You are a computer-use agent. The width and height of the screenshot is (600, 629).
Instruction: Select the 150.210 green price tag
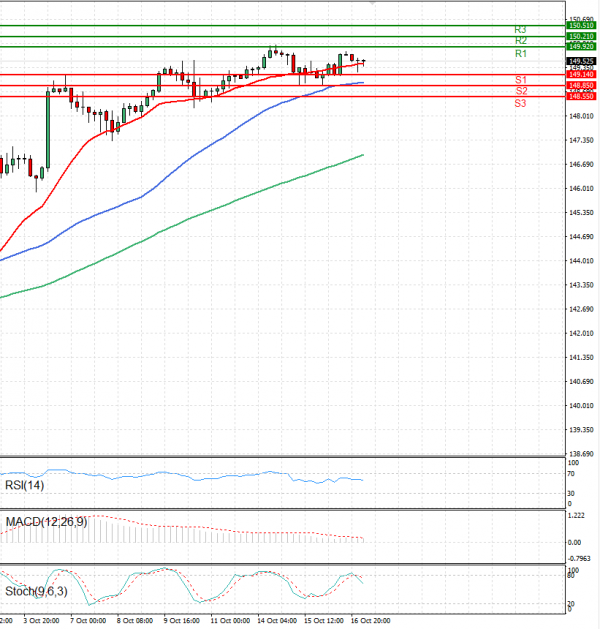click(581, 37)
